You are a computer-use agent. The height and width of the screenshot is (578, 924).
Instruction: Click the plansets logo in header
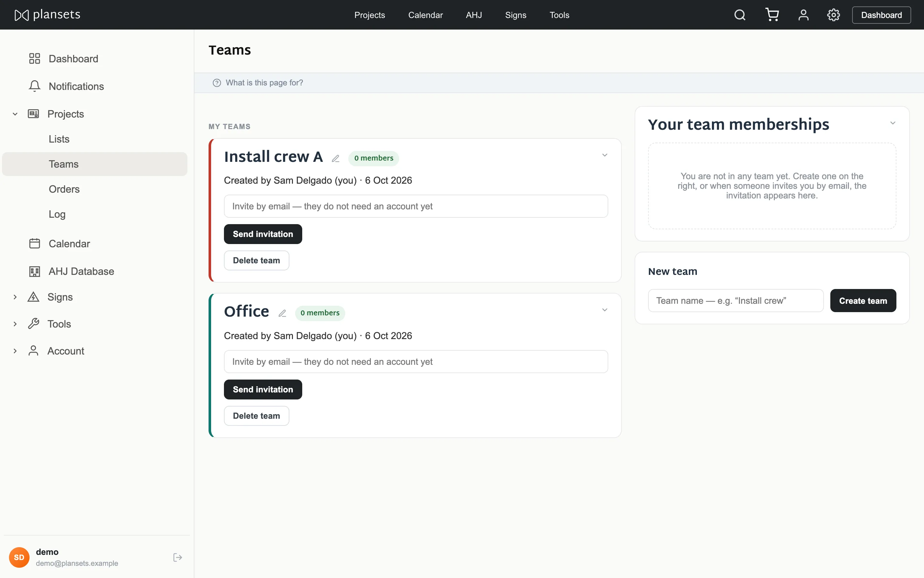(x=47, y=15)
